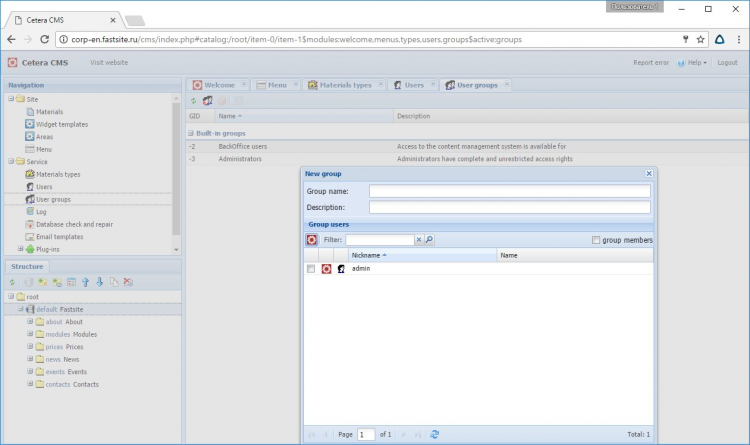Clear the filter with the X icon
The height and width of the screenshot is (445, 750).
[x=419, y=240]
